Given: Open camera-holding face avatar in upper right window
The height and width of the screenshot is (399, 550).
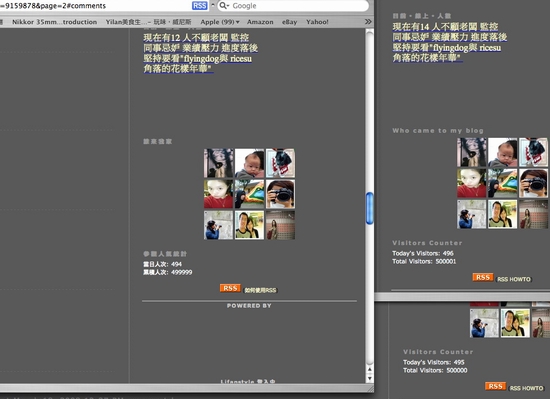Looking at the screenshot, I should click(533, 183).
